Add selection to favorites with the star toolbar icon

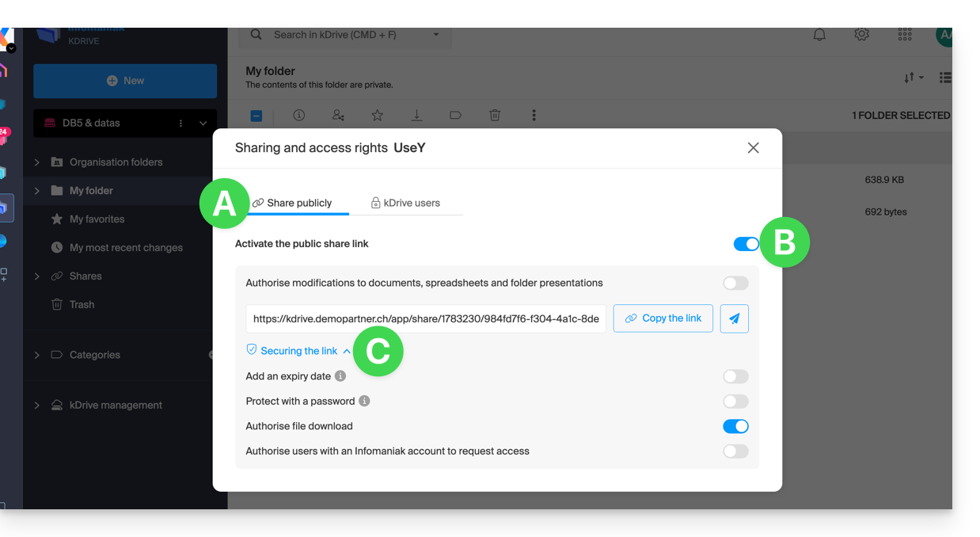pos(378,116)
